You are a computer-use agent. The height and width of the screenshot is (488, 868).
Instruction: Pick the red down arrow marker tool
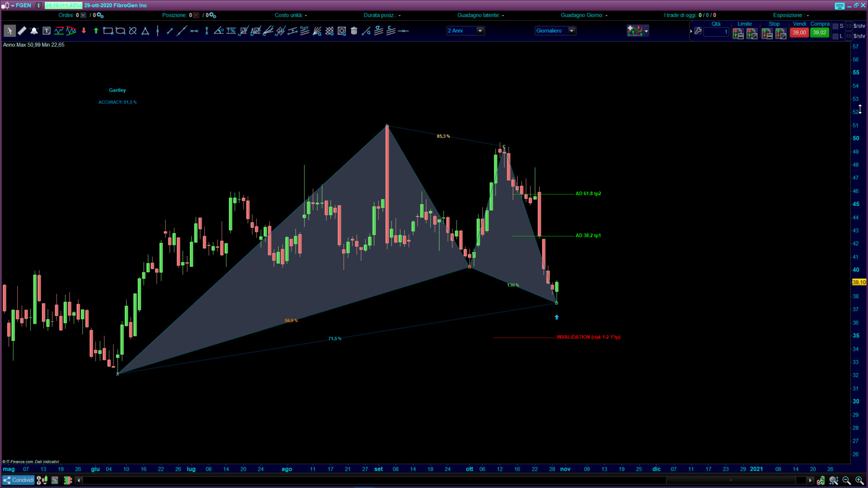(84, 31)
